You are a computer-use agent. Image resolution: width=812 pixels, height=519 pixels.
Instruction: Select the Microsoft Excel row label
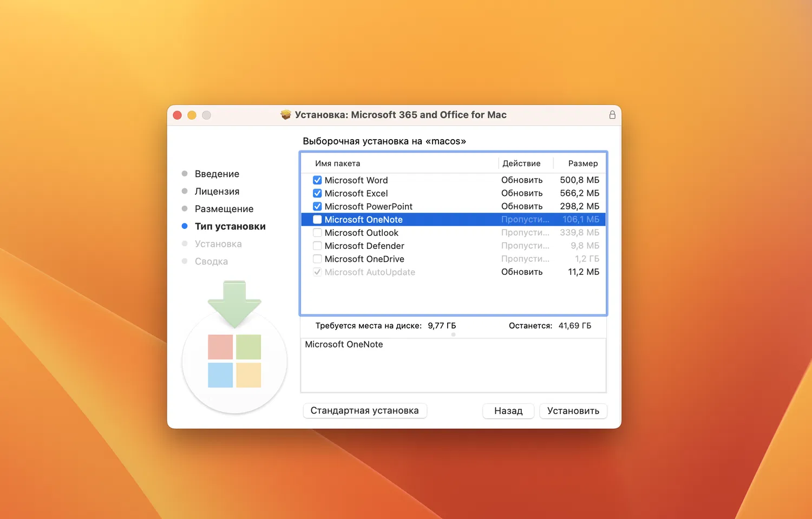click(356, 193)
